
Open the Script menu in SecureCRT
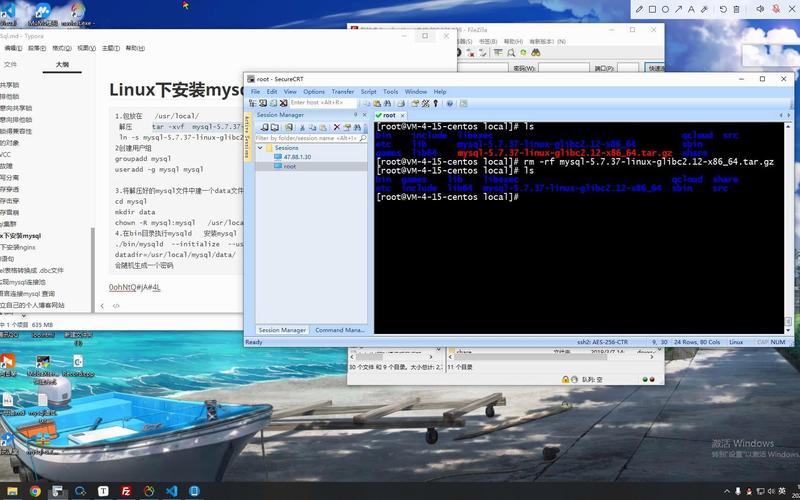368,92
